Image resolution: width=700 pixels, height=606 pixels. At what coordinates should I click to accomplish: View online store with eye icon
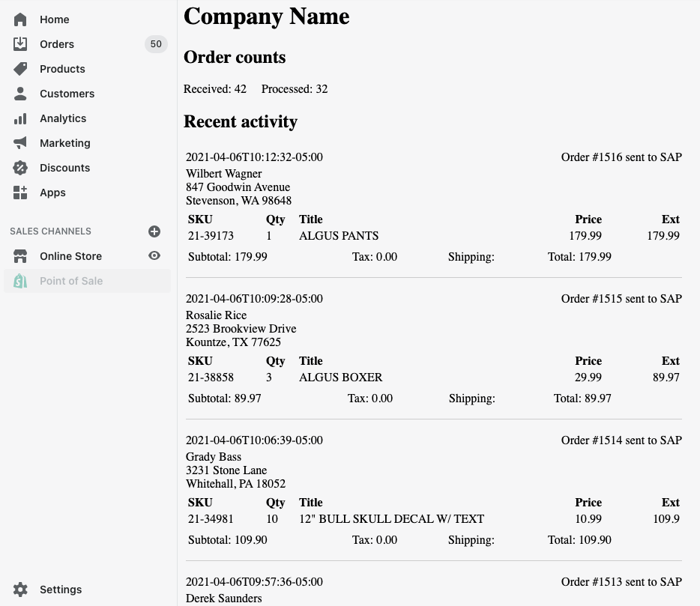click(x=154, y=256)
